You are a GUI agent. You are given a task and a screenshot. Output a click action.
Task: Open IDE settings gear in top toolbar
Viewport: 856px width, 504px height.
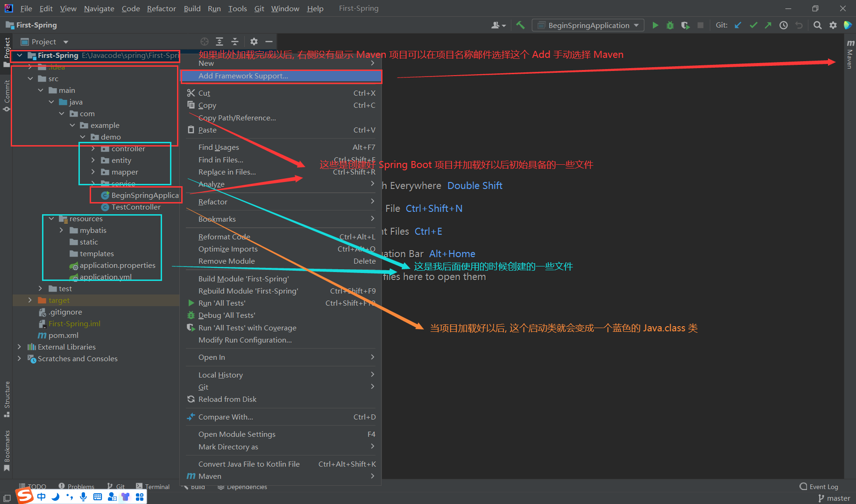click(833, 25)
